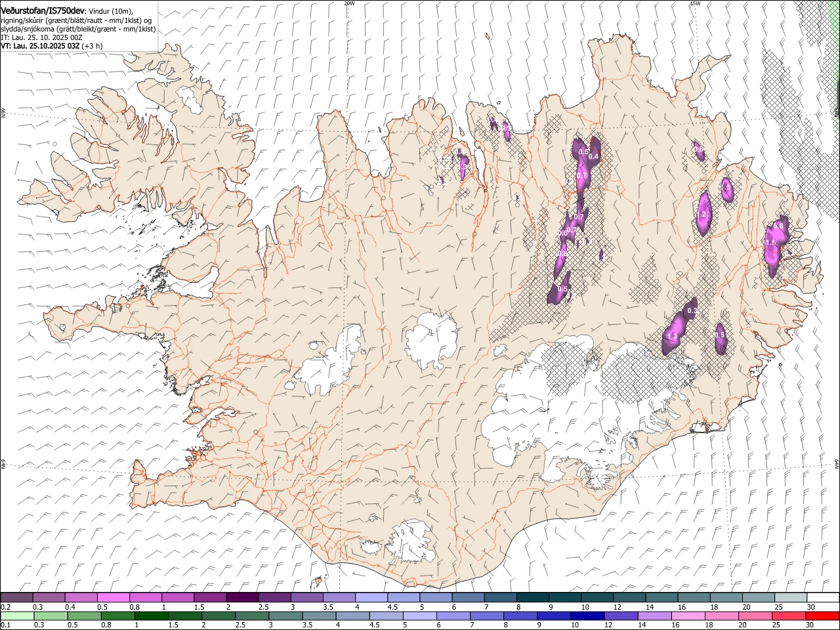This screenshot has width=840, height=630.
Task: Select snow scale swatch between 12 and 14
Action: (629, 598)
